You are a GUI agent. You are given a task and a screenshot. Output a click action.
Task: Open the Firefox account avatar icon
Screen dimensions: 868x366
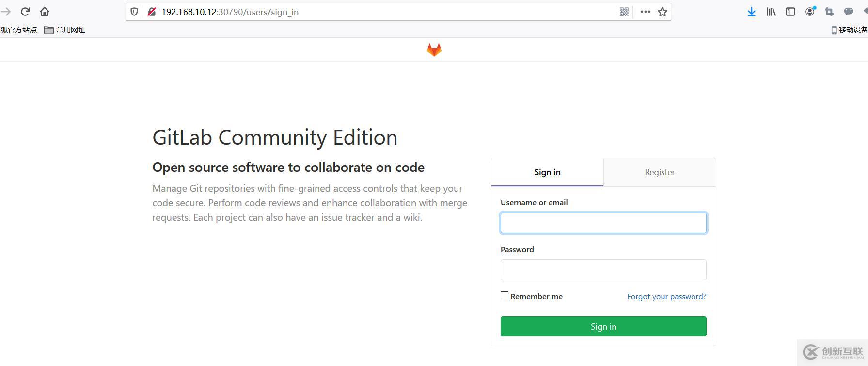[x=810, y=12]
